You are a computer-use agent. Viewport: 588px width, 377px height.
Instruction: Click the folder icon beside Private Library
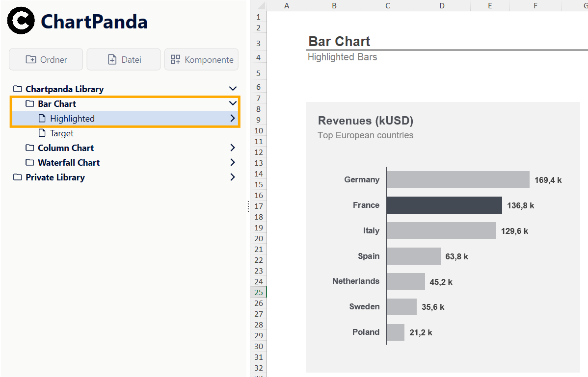[18, 177]
